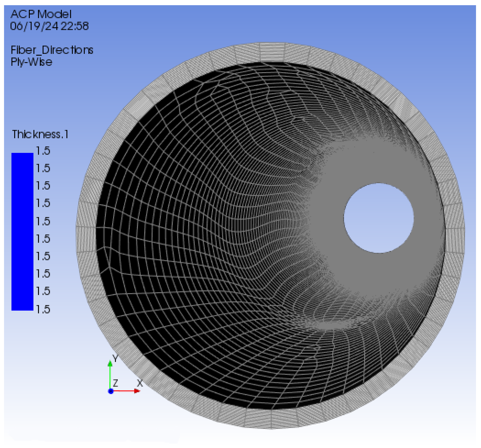Click the ACP Model title text
This screenshot has height=448, width=481.
click(41, 14)
